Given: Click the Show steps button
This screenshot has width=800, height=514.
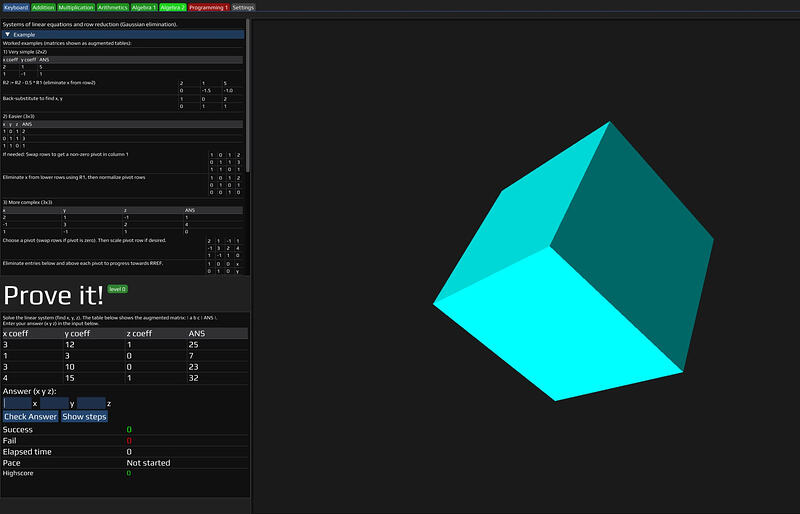Looking at the screenshot, I should [x=84, y=417].
